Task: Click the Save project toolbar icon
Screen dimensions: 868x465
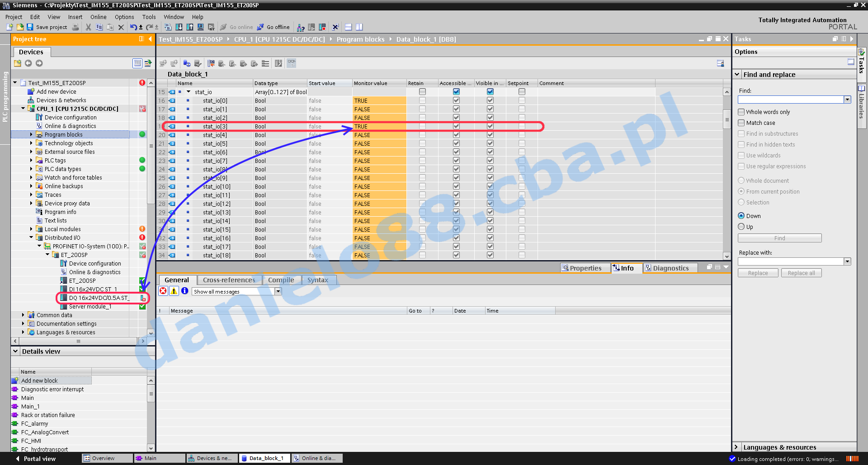Action: [30, 27]
